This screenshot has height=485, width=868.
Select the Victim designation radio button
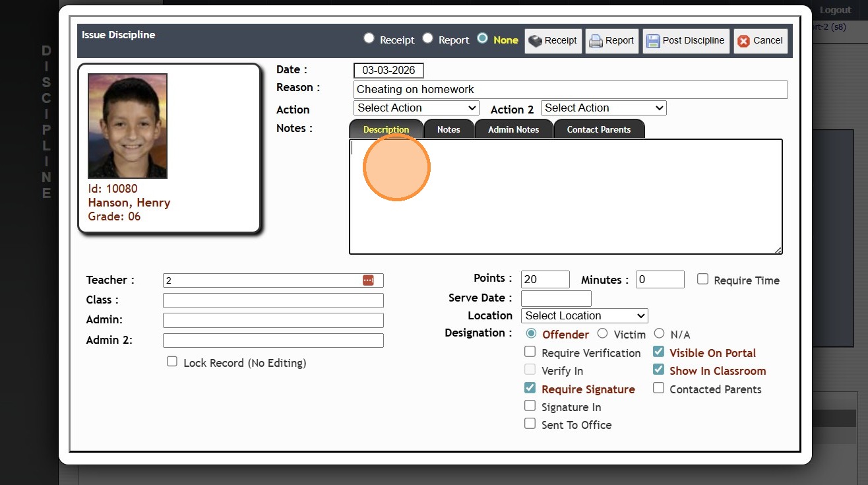602,334
